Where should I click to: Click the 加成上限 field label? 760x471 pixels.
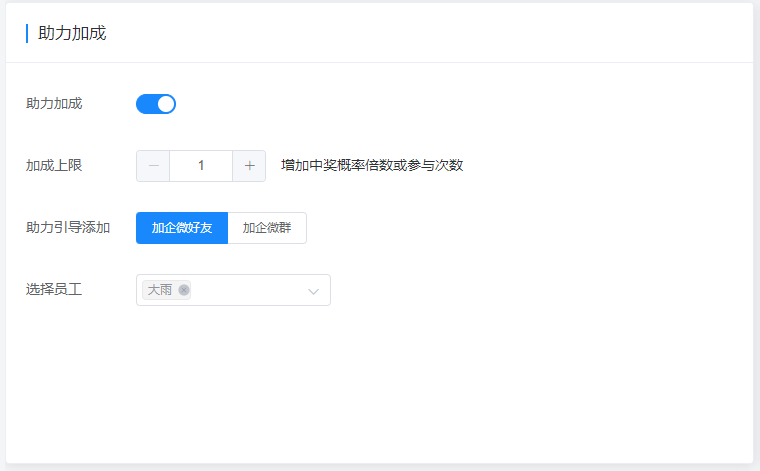click(54, 165)
